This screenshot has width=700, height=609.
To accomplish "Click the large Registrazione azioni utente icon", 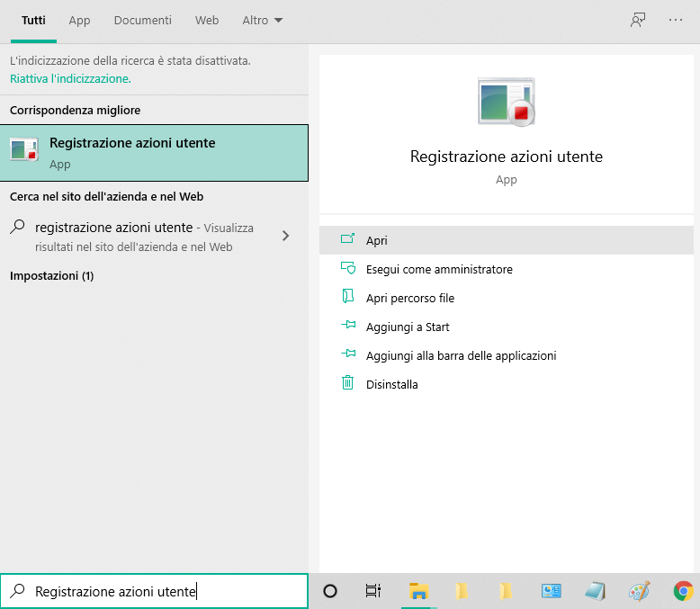I will (x=506, y=102).
